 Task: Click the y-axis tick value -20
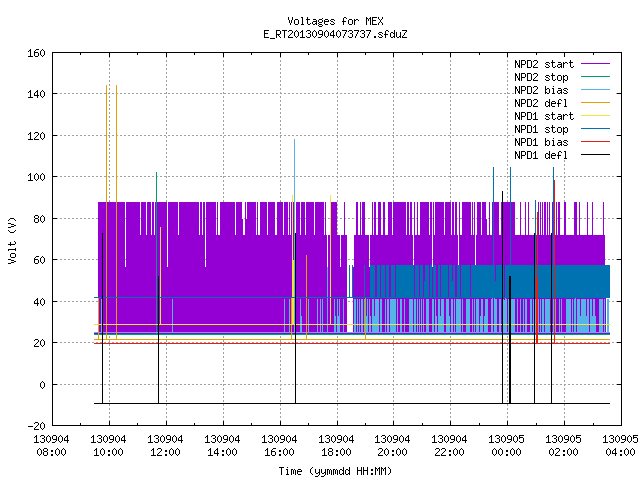click(x=36, y=426)
